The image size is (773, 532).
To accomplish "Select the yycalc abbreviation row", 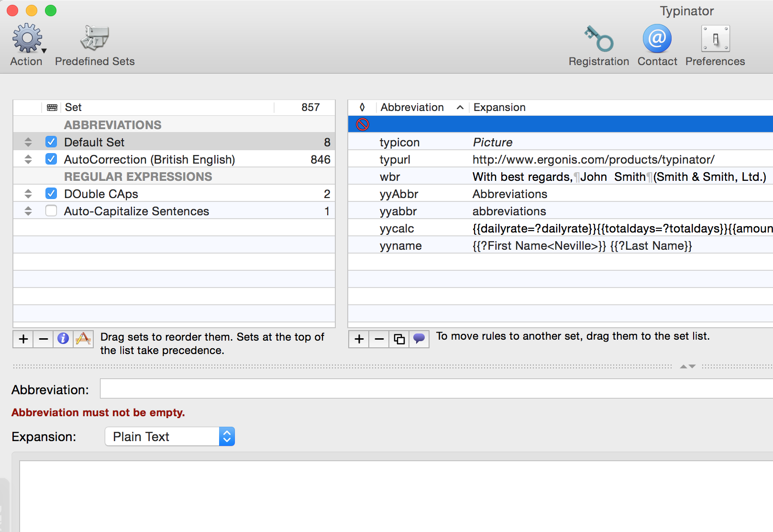I will click(397, 228).
